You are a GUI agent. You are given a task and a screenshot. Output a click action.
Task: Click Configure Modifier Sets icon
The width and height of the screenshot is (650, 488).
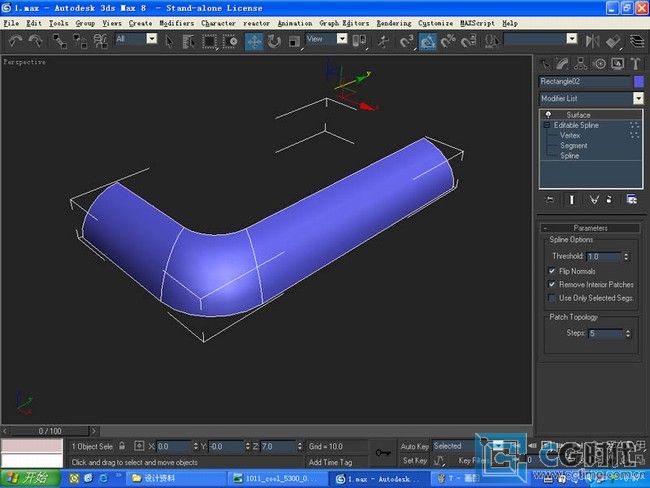[632, 200]
